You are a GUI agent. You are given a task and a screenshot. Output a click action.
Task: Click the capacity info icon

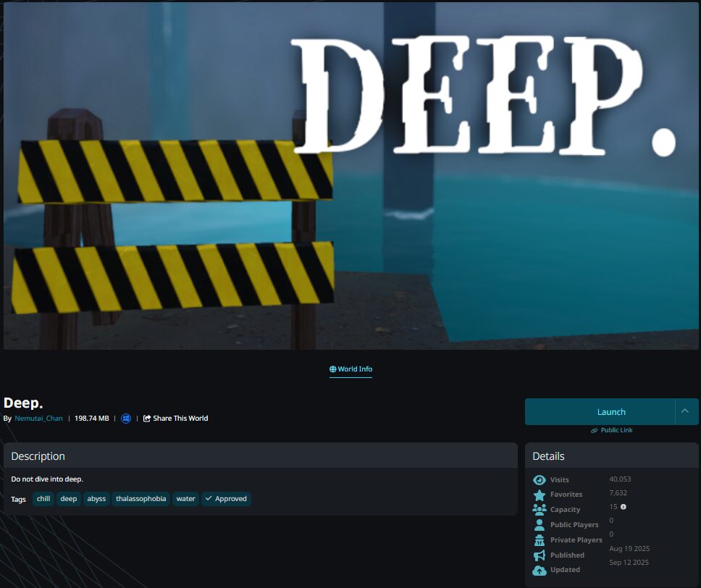(x=624, y=507)
